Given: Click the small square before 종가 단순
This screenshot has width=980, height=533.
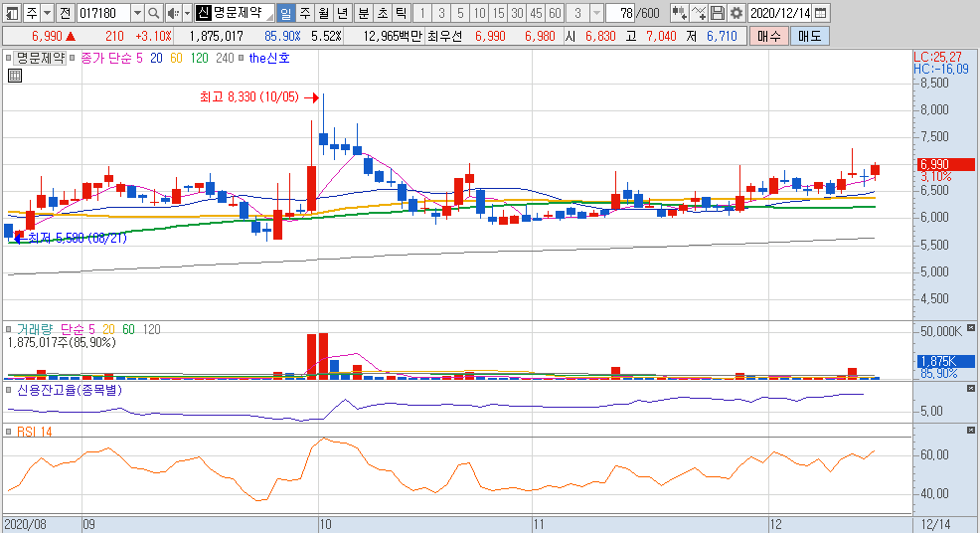Looking at the screenshot, I should (73, 59).
